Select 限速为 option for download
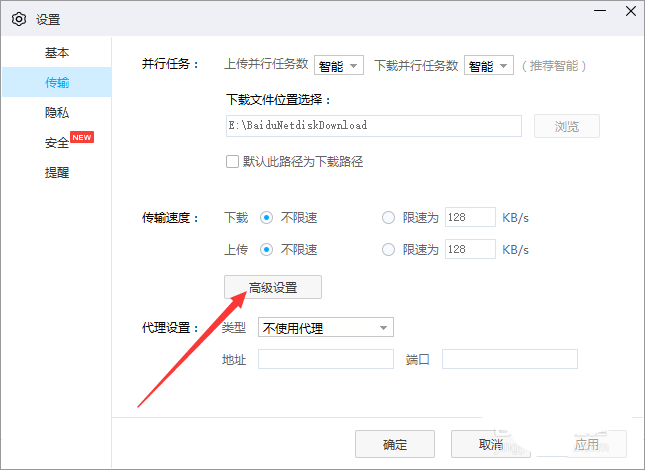Image resolution: width=645 pixels, height=470 pixels. [x=389, y=217]
